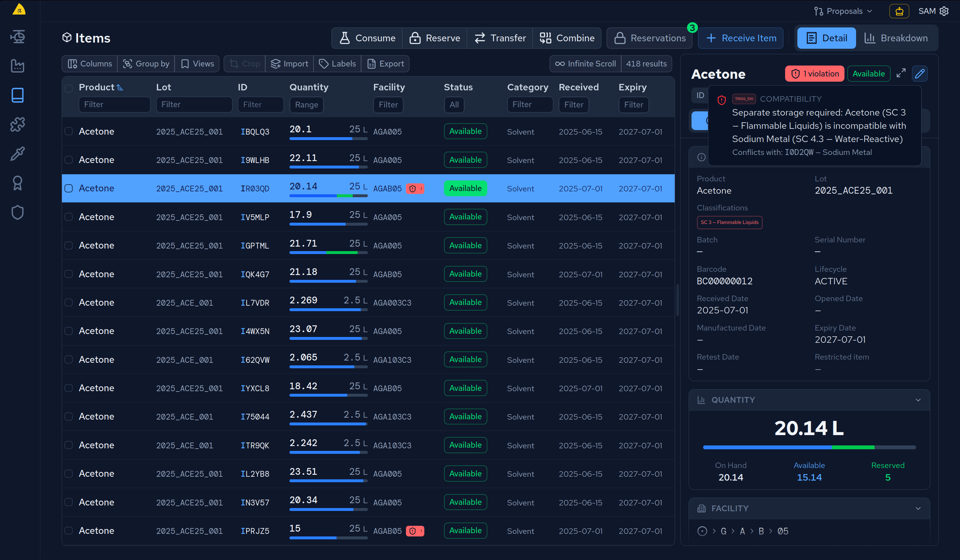This screenshot has width=960, height=560.
Task: Open the factory icon in sidebar
Action: click(17, 66)
